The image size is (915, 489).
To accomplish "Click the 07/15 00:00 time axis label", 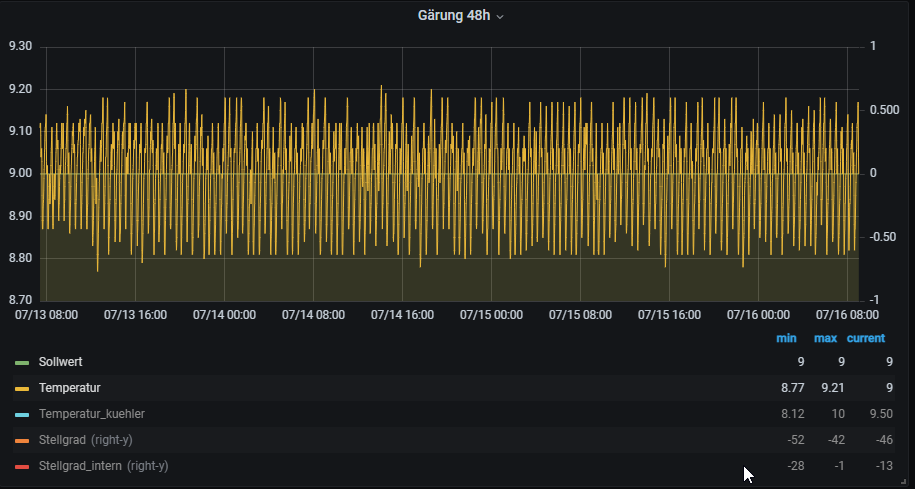I will [x=491, y=314].
